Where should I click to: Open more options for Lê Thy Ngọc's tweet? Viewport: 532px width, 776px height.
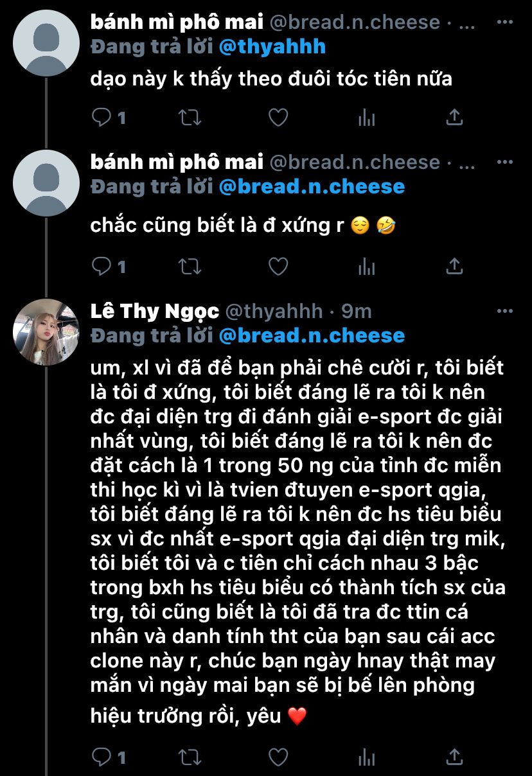506,312
